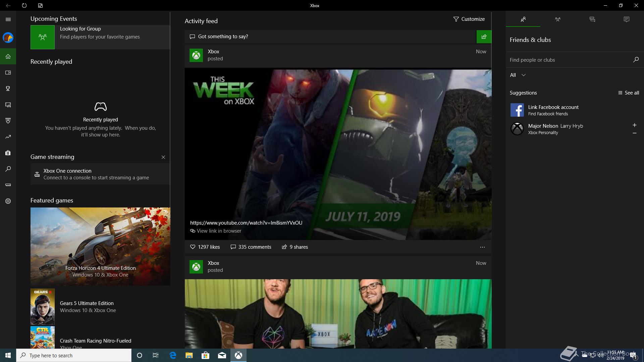The height and width of the screenshot is (362, 644).
Task: Open Clubs shield icon in the sidebar
Action: [x=8, y=121]
